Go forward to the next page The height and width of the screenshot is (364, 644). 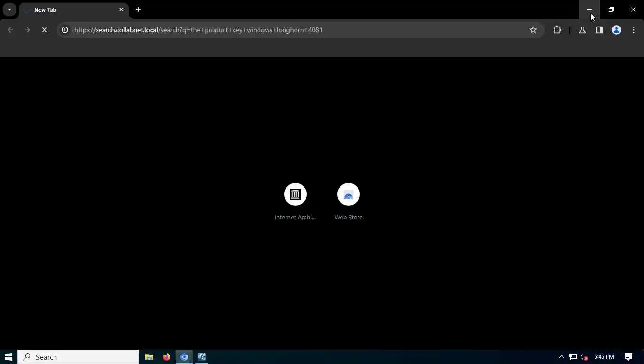pyautogui.click(x=27, y=30)
